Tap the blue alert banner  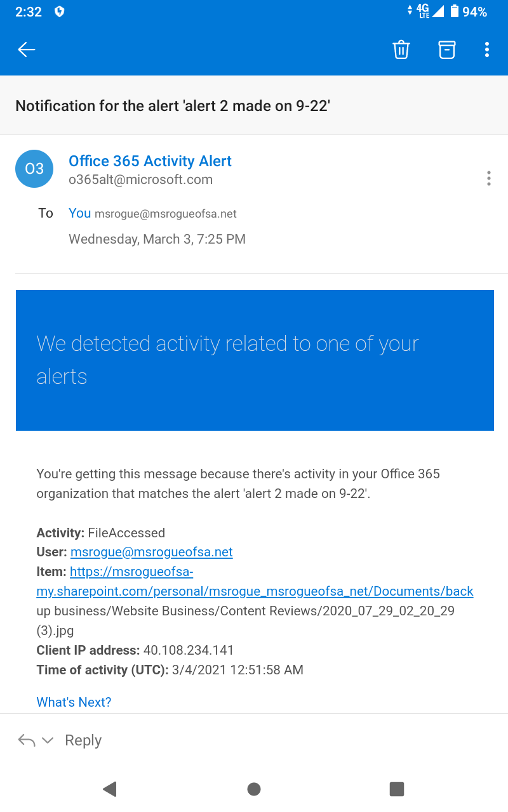255,360
